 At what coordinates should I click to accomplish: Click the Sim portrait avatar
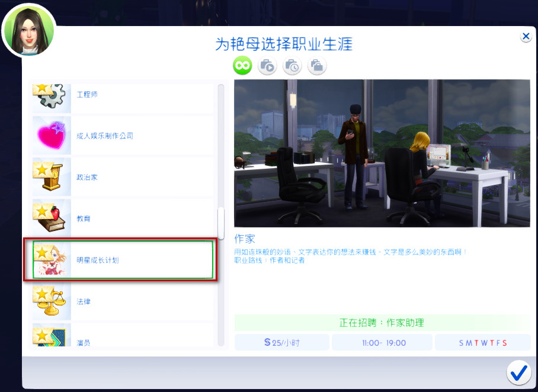pyautogui.click(x=29, y=31)
